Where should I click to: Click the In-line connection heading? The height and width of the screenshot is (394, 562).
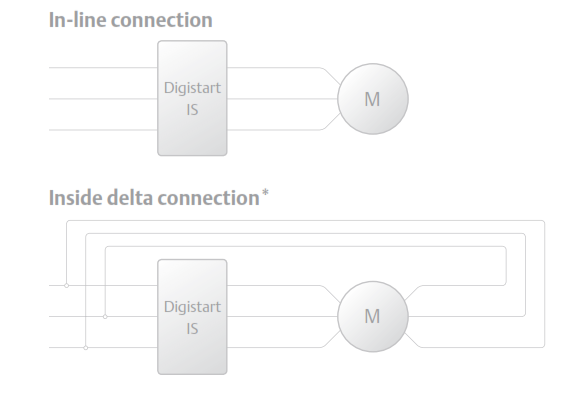coord(130,20)
